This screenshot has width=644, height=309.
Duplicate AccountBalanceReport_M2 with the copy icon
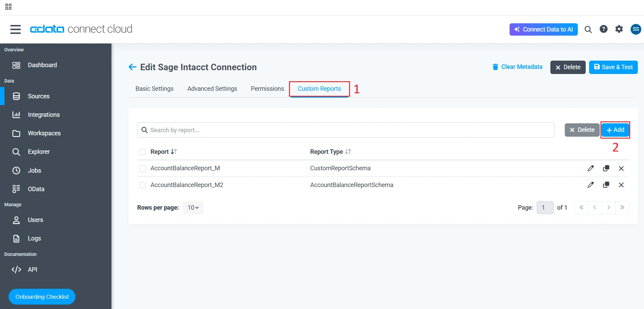606,185
